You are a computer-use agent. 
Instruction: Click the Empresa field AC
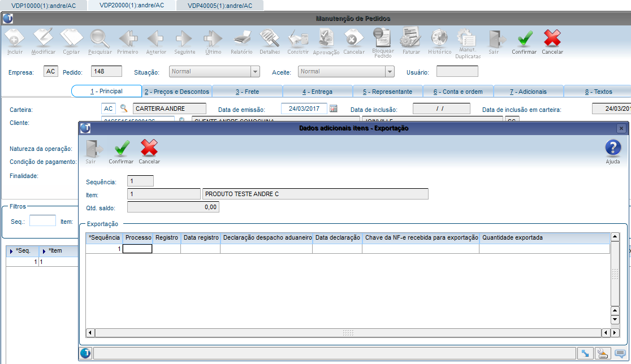(51, 71)
